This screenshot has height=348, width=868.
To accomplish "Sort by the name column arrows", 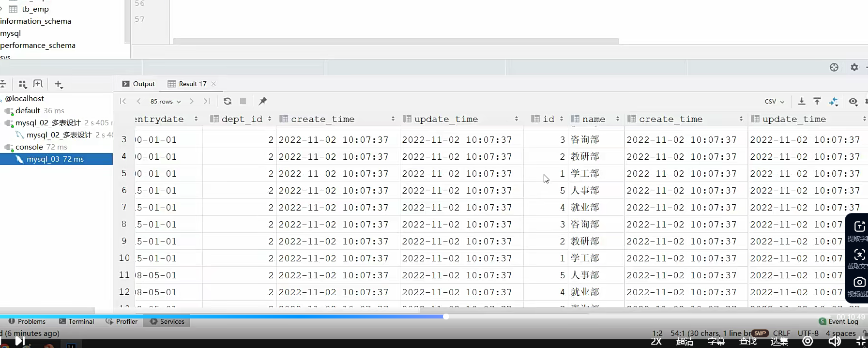I will (618, 119).
